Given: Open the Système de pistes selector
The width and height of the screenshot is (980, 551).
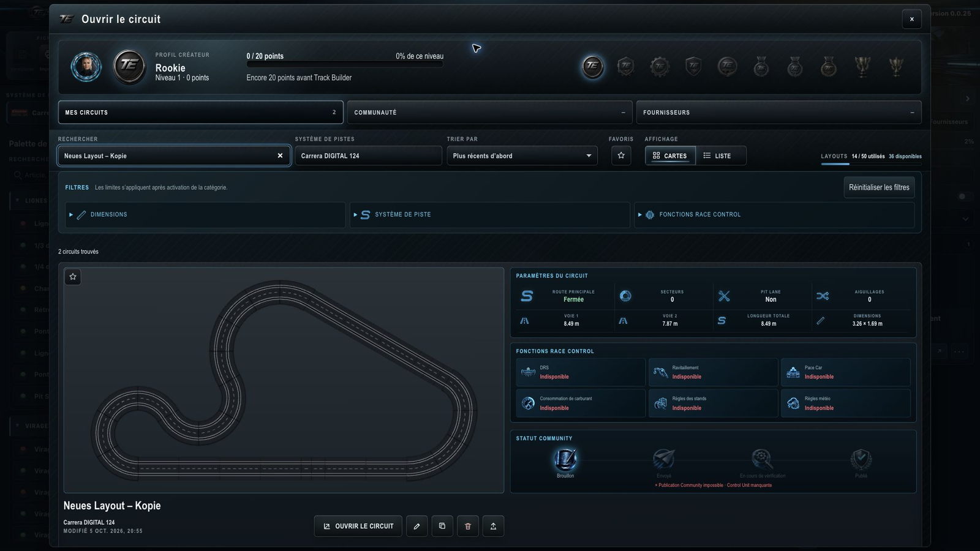Looking at the screenshot, I should tap(368, 156).
